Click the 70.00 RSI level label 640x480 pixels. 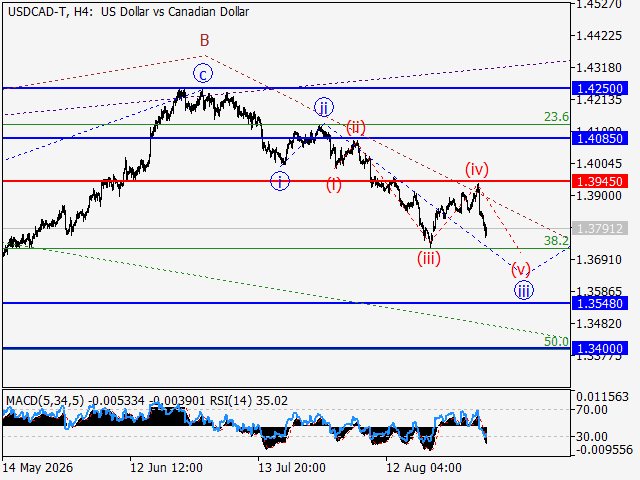click(x=592, y=409)
